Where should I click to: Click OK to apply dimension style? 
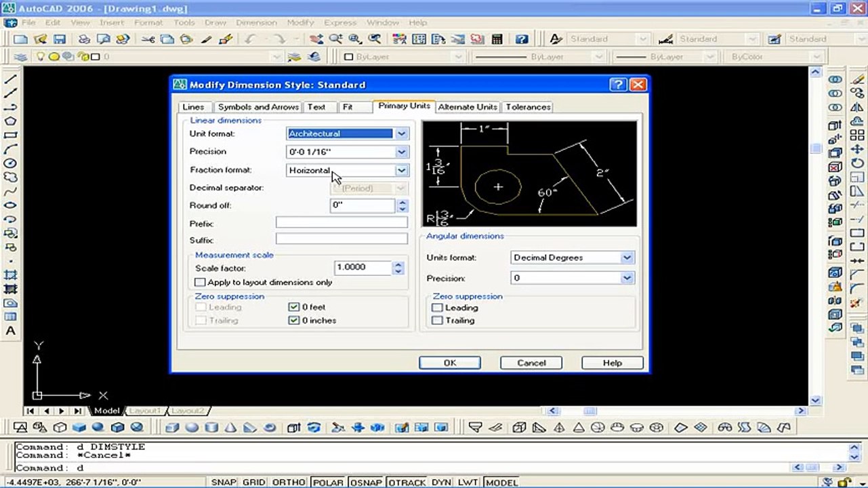point(450,363)
